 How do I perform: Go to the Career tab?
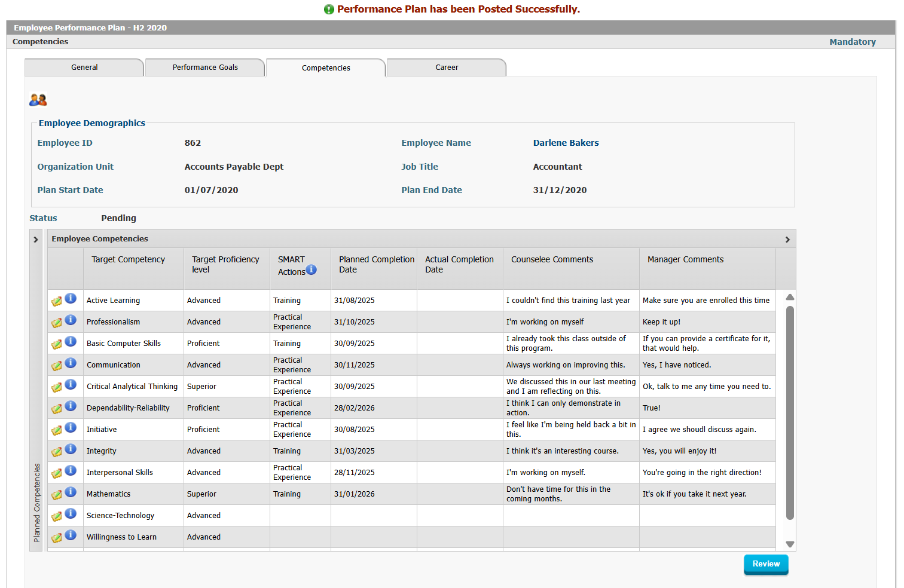(447, 68)
